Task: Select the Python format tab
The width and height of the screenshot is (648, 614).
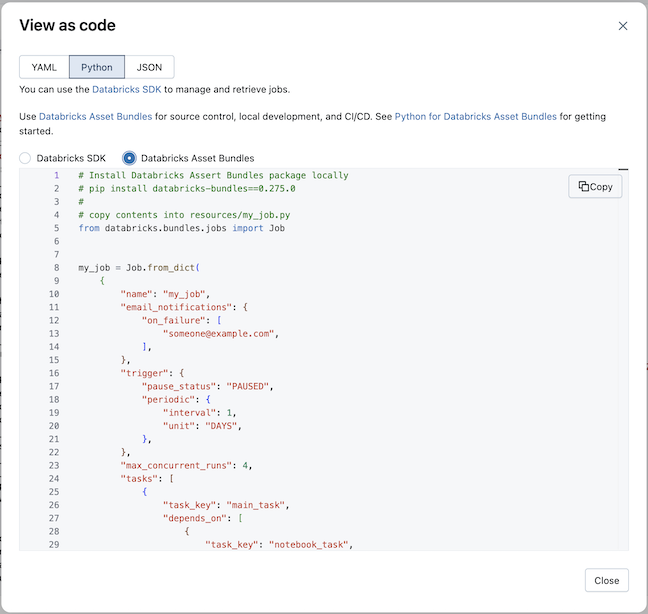Action: click(x=97, y=67)
